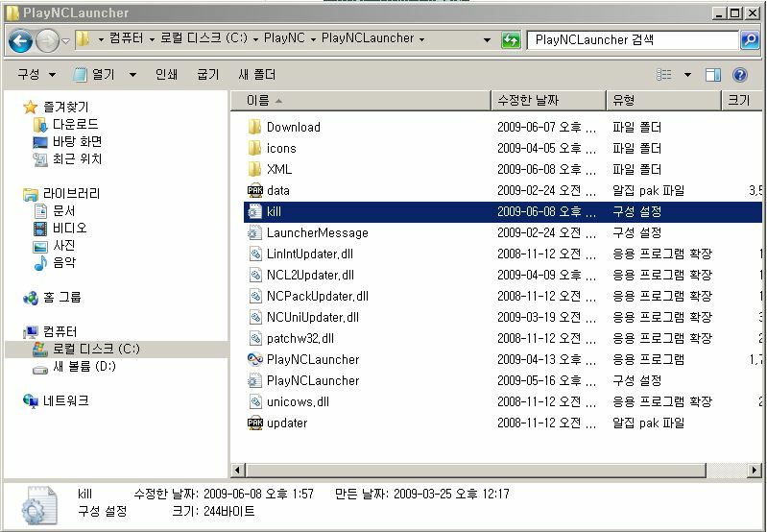Toggle the preview pane icon

[713, 75]
